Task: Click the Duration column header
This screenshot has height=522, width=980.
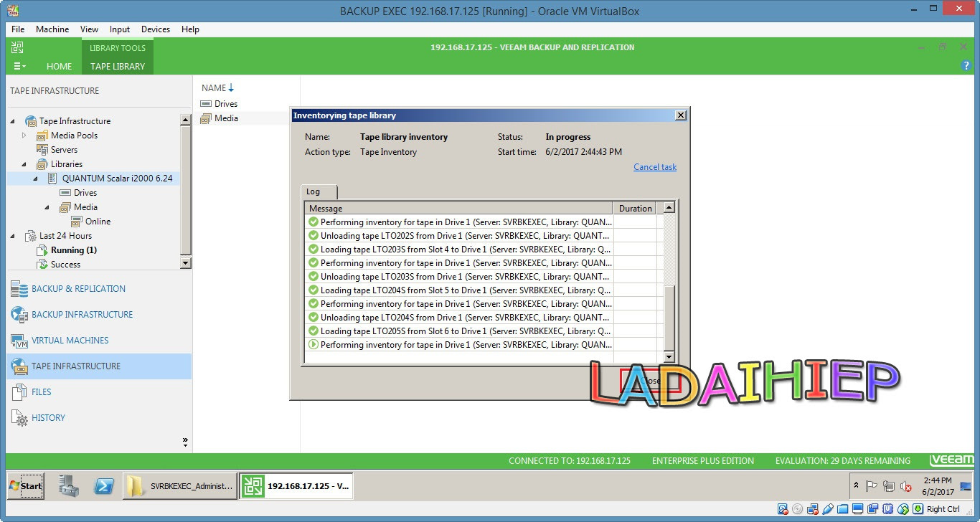Action: click(636, 209)
